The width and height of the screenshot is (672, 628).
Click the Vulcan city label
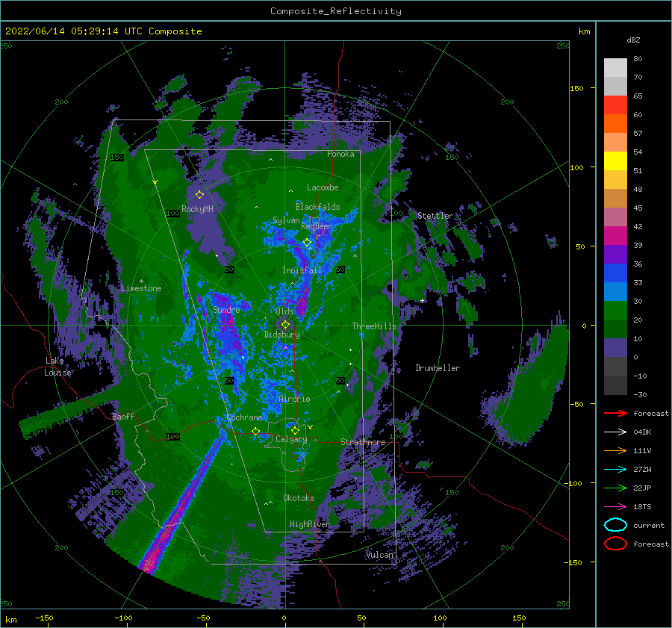click(379, 555)
